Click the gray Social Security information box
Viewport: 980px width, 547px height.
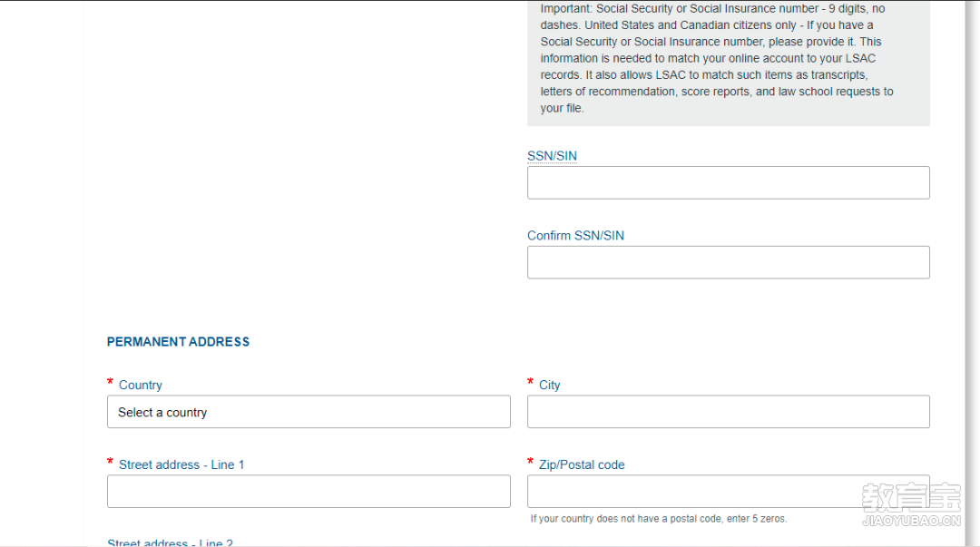click(x=728, y=63)
